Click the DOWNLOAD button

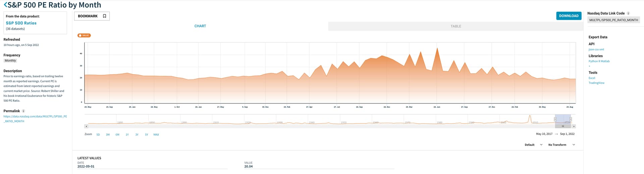pyautogui.click(x=569, y=16)
